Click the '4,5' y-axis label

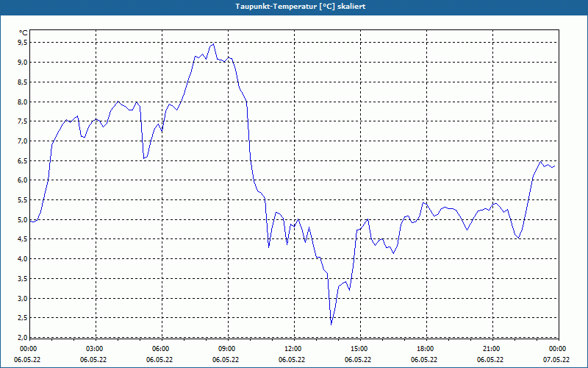pyautogui.click(x=23, y=239)
